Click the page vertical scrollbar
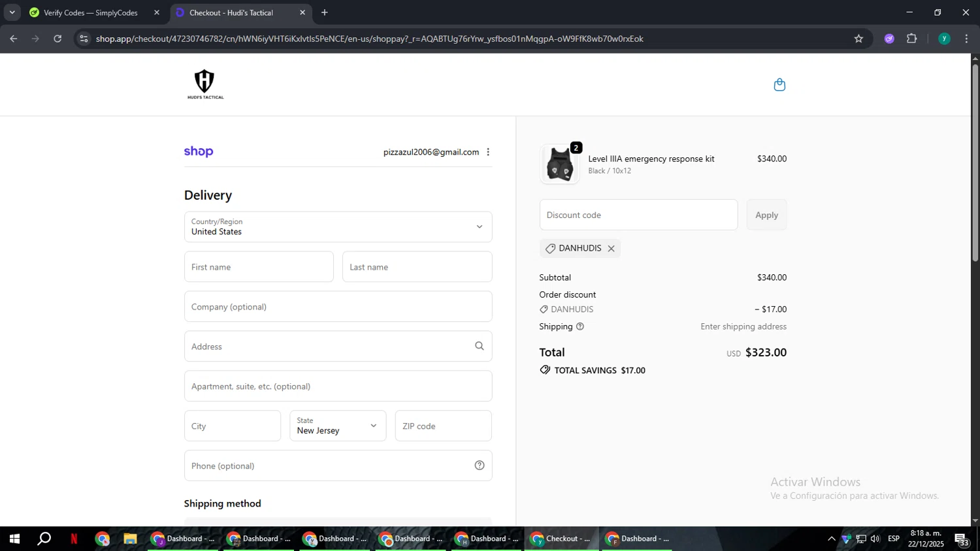Screen dimensions: 980x551 point(975,163)
